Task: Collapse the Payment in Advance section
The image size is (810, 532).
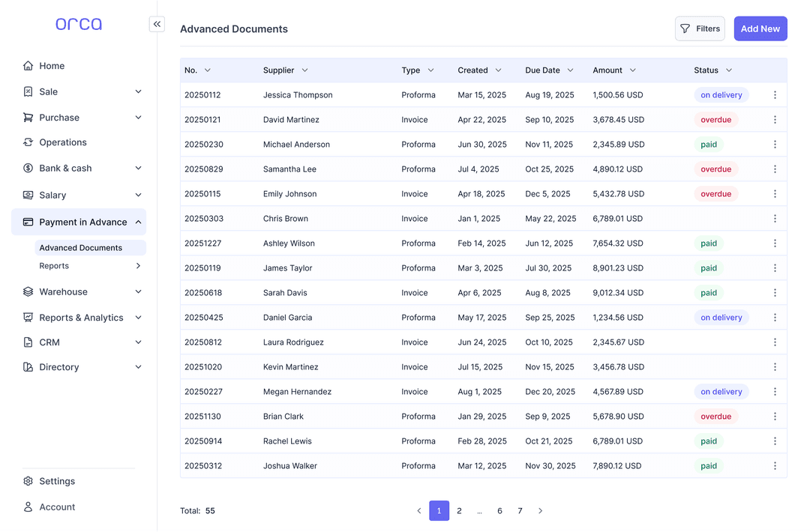Action: pyautogui.click(x=137, y=222)
